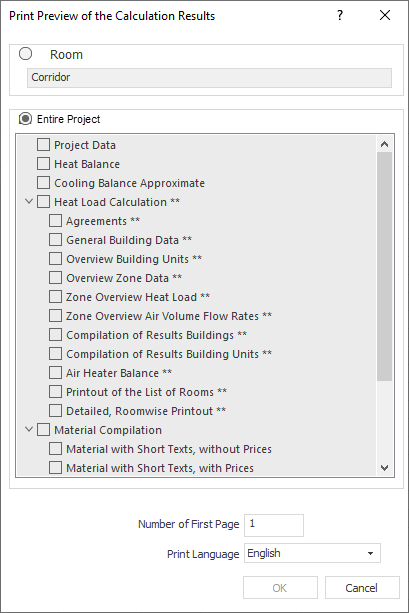
Task: Click the scroll down arrow in list
Action: click(x=384, y=468)
